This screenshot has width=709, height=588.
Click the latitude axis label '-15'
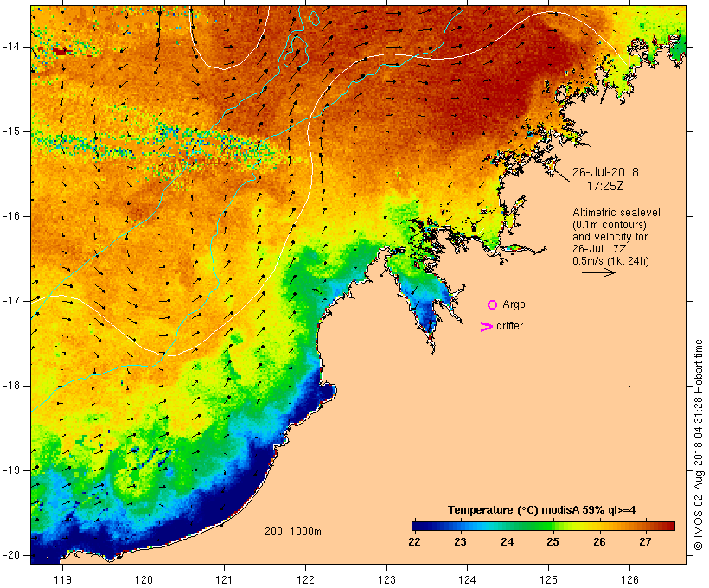pyautogui.click(x=10, y=131)
